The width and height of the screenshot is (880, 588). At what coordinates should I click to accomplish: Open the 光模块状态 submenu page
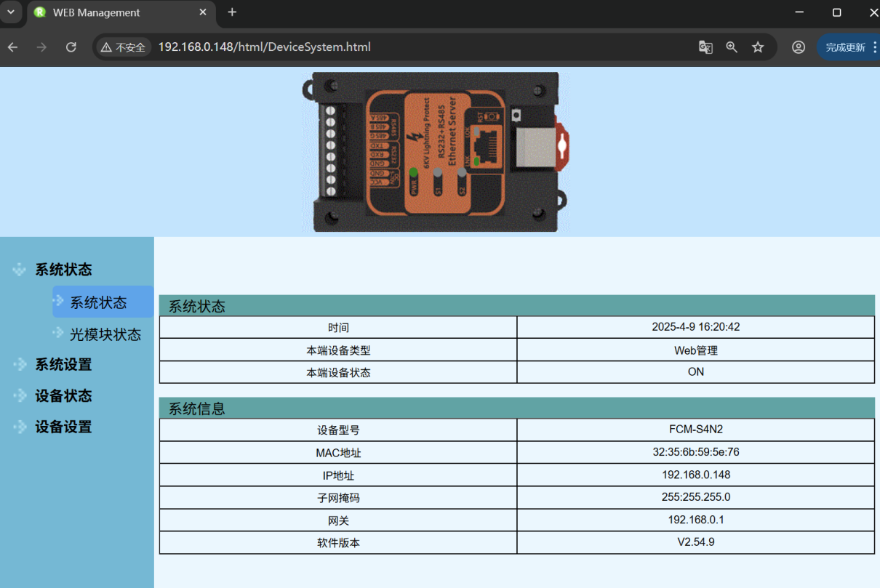click(x=105, y=334)
